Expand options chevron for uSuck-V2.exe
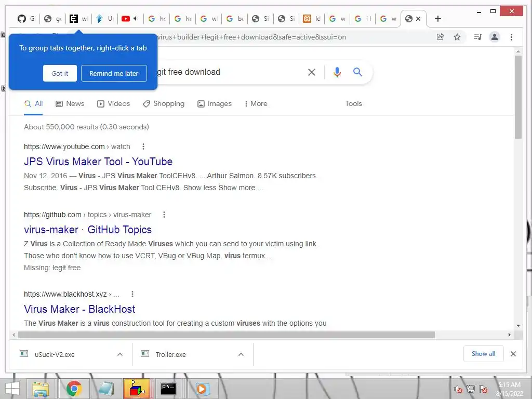Viewport: 532px width, 399px height. point(120,354)
